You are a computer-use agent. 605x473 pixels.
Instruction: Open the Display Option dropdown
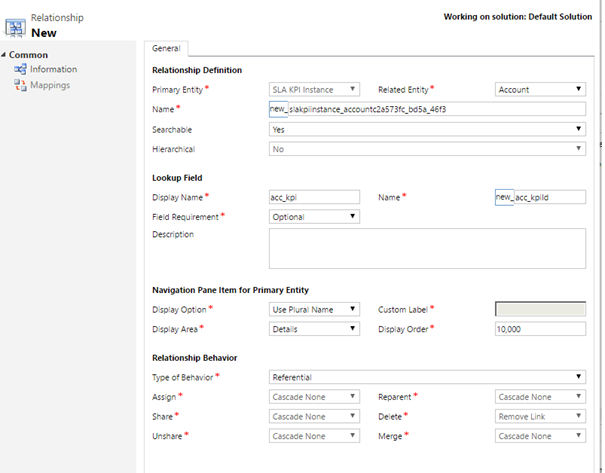[314, 309]
